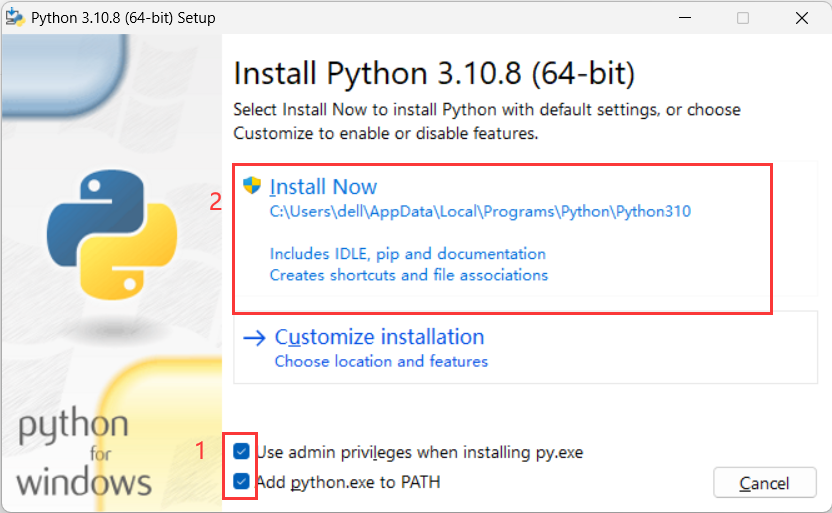Image resolution: width=832 pixels, height=513 pixels.
Task: Click the "Use admin privileges when installing py.exe" label
Action: [419, 452]
